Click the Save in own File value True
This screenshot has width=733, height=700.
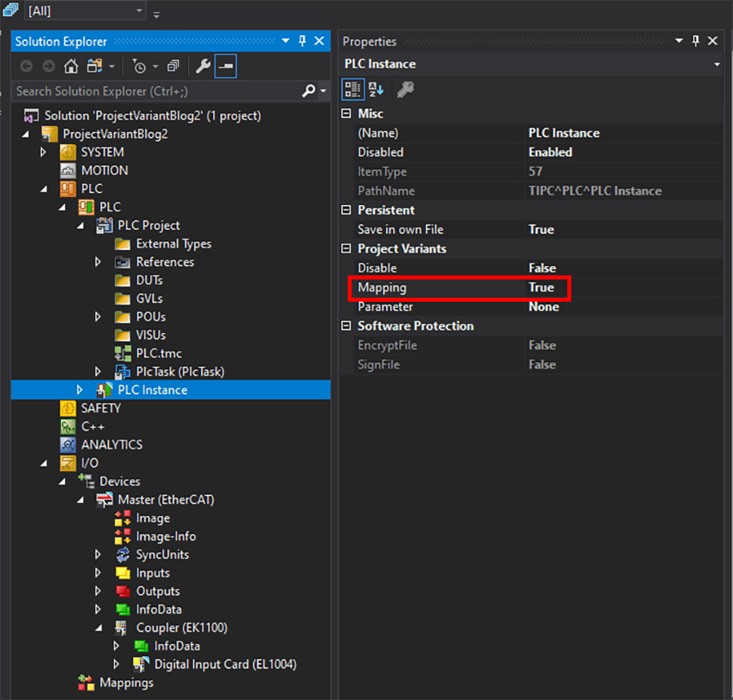[541, 230]
